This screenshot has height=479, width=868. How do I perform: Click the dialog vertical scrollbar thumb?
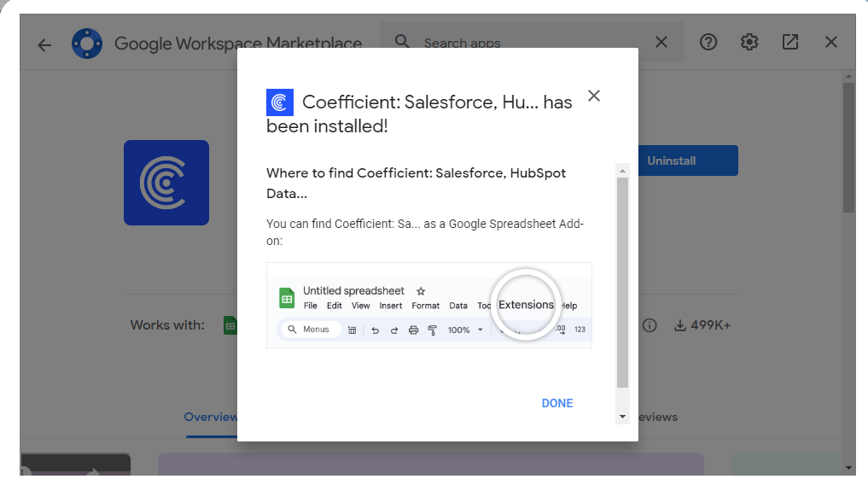tap(622, 283)
